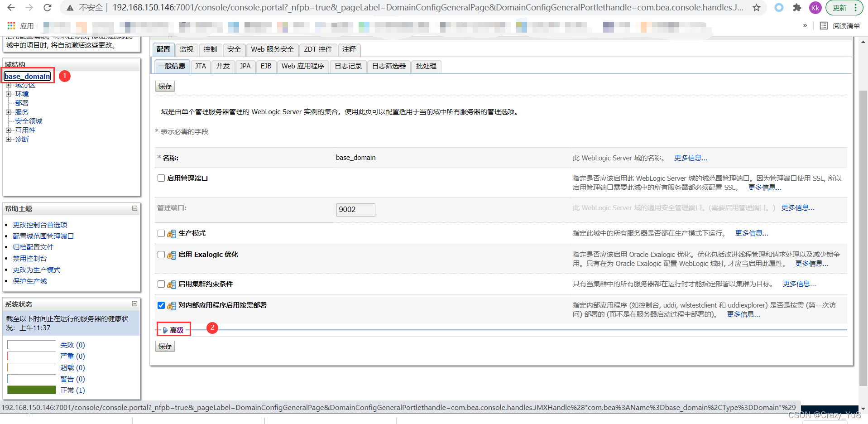This screenshot has width=868, height=424.
Task: Select the Web 应用程序 sub-tab
Action: pyautogui.click(x=303, y=66)
